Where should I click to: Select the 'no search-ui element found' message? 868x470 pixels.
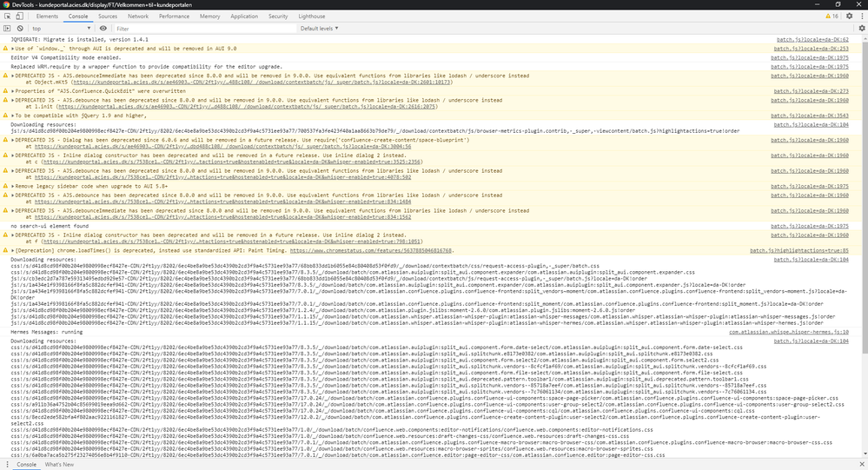[x=50, y=226]
